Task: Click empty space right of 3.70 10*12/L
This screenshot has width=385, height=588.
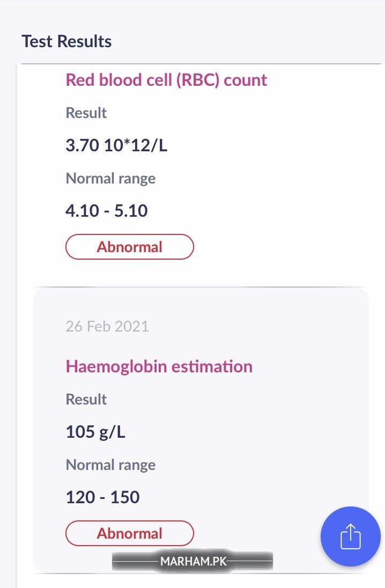Action: pos(268,145)
